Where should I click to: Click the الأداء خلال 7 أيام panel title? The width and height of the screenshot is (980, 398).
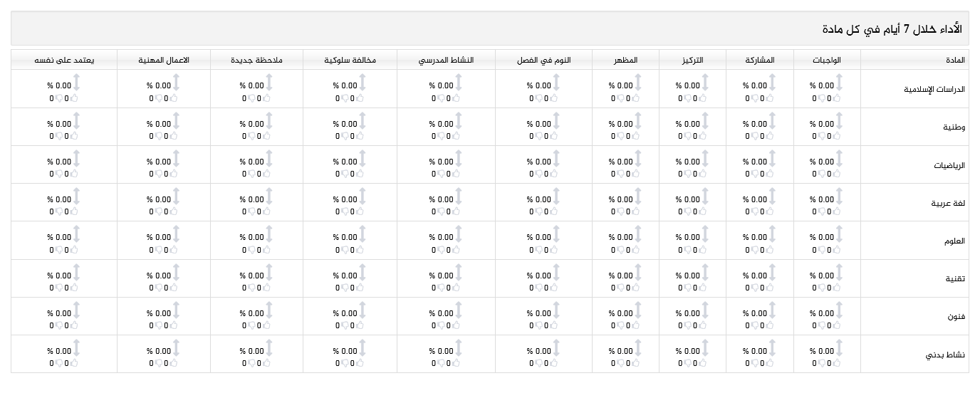pyautogui.click(x=891, y=29)
